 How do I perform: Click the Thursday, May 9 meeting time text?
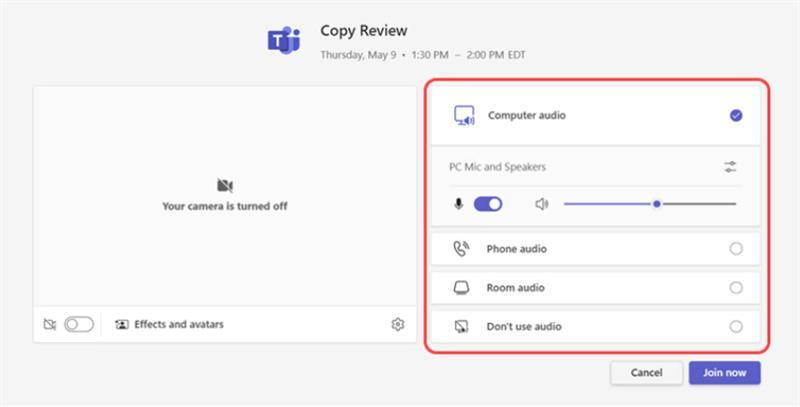422,55
